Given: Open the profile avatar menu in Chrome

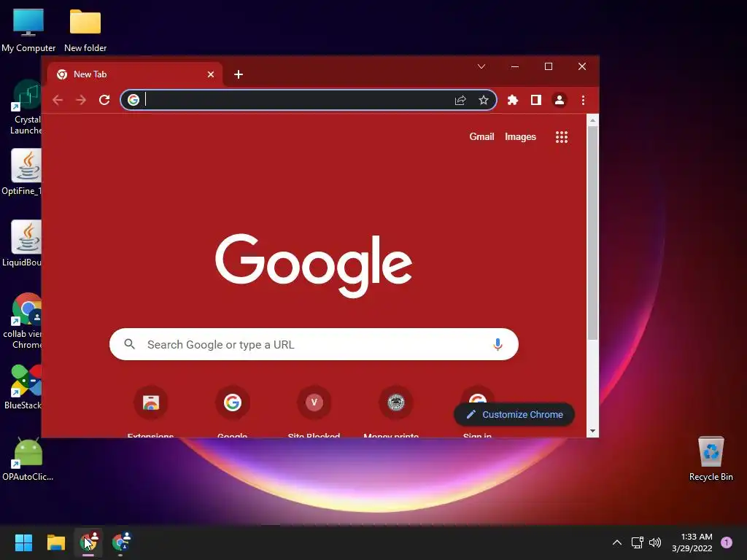Looking at the screenshot, I should pyautogui.click(x=560, y=100).
